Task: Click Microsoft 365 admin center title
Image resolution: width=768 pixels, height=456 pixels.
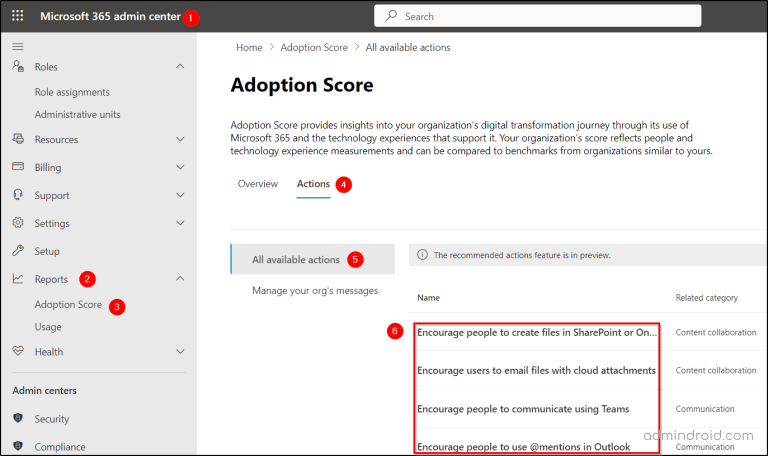Action: [110, 16]
